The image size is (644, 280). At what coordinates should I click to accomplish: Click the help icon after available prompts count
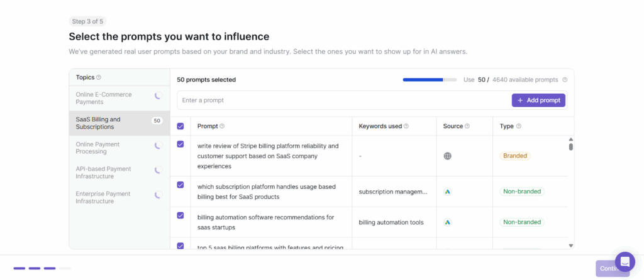(x=565, y=80)
